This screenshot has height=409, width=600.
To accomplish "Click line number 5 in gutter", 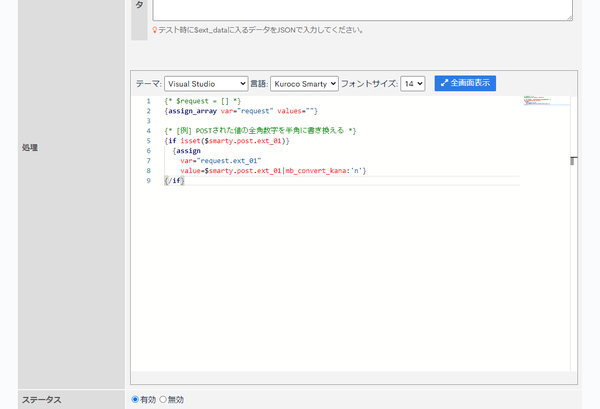I will tap(148, 141).
